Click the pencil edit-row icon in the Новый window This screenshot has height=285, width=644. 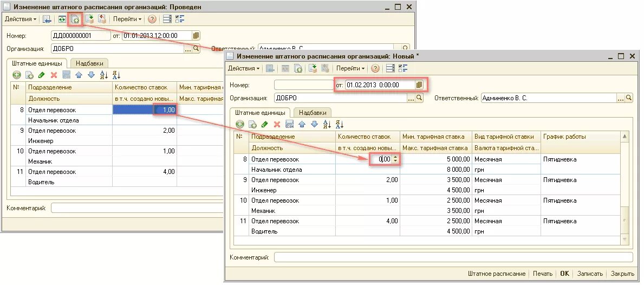(265, 125)
